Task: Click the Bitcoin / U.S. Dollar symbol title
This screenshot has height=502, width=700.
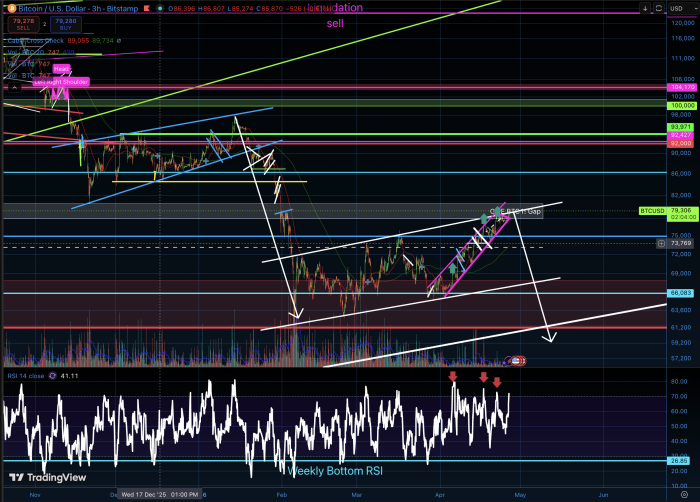Action: (46, 7)
